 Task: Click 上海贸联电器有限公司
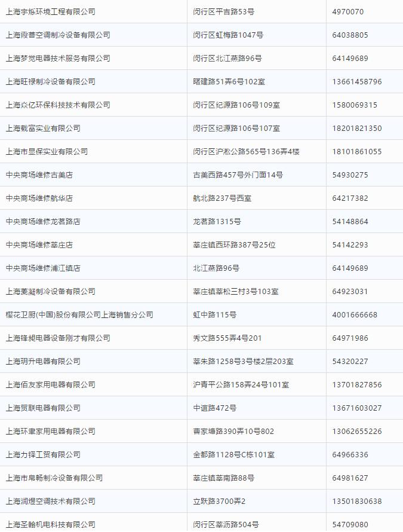tap(43, 408)
